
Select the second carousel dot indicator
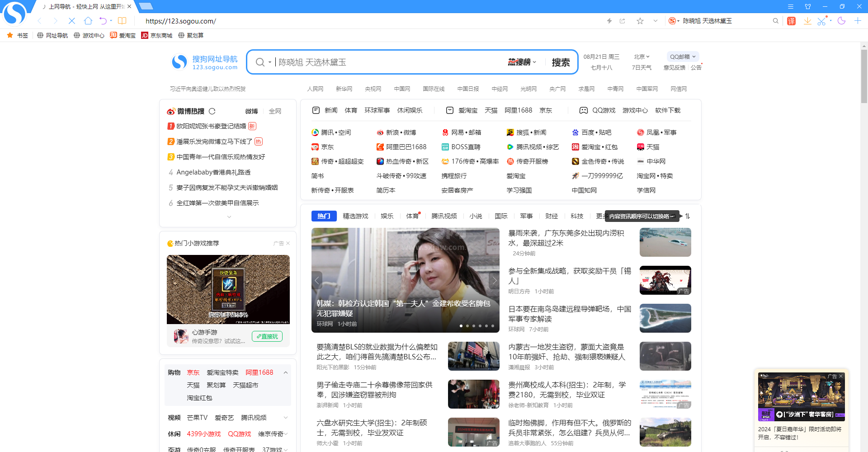coord(467,326)
